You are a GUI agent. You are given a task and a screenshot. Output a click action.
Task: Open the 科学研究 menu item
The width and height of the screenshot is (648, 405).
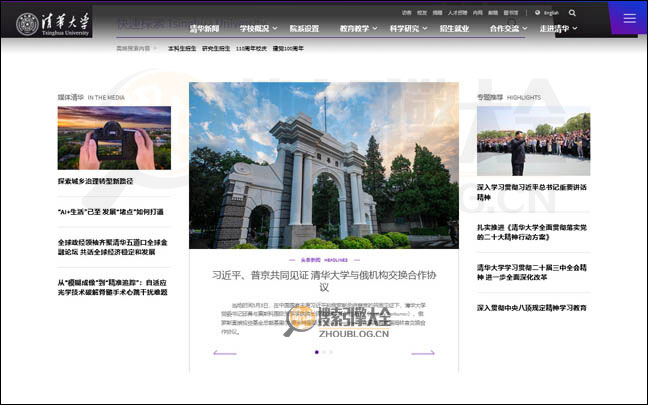click(404, 29)
